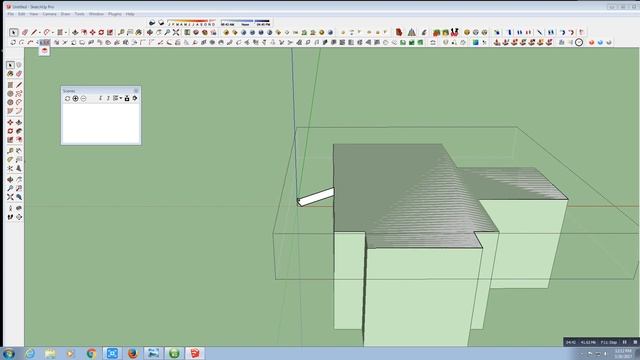Image resolution: width=640 pixels, height=360 pixels.
Task: Select the Zoom magnifier in top toolbar
Action: (167, 32)
